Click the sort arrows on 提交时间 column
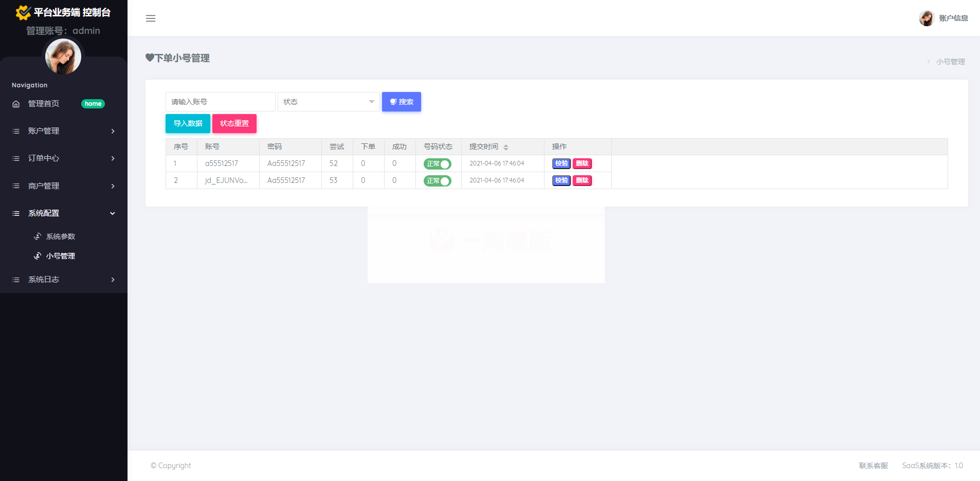This screenshot has width=980, height=481. [x=506, y=147]
